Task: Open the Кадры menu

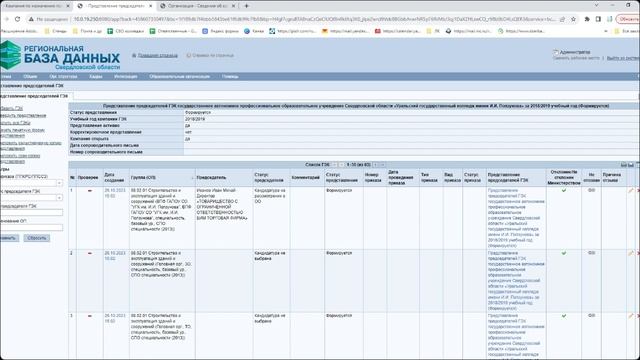Action: [96, 76]
